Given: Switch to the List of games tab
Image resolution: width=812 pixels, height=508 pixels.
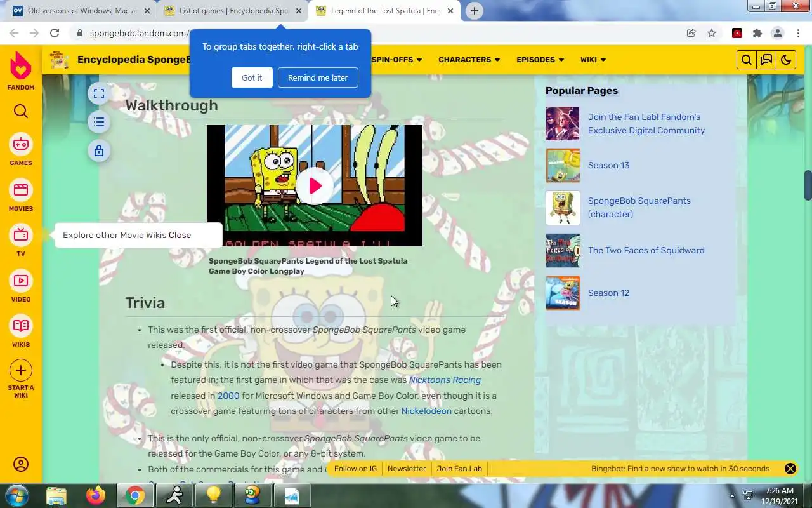Looking at the screenshot, I should (x=232, y=11).
